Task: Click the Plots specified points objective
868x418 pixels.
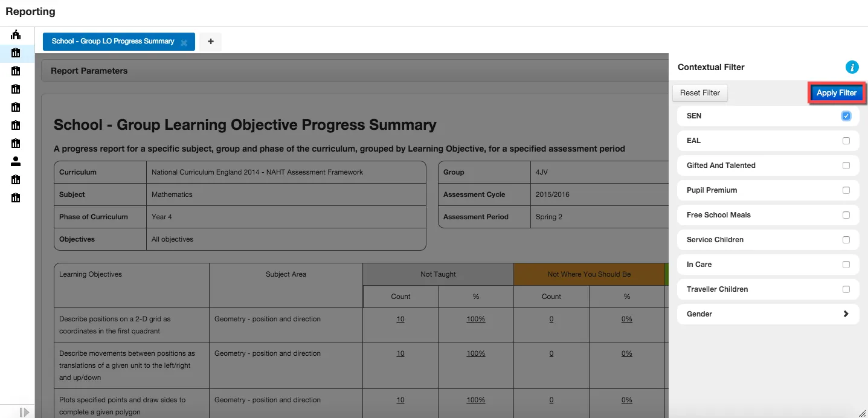Action: tap(123, 406)
